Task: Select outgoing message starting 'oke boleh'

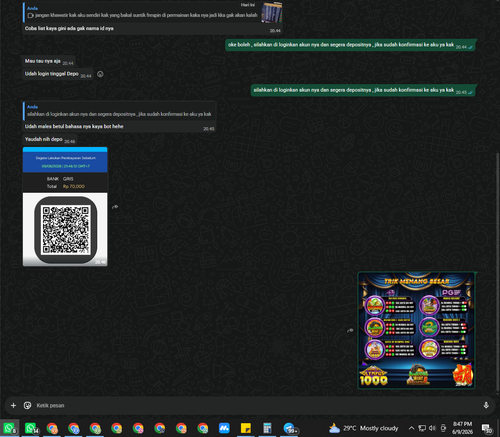Action: pyautogui.click(x=350, y=45)
